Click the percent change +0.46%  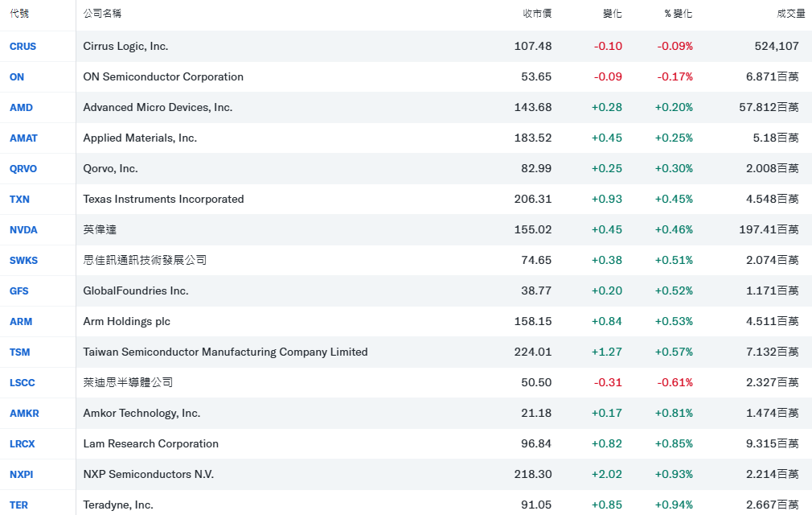coord(674,229)
